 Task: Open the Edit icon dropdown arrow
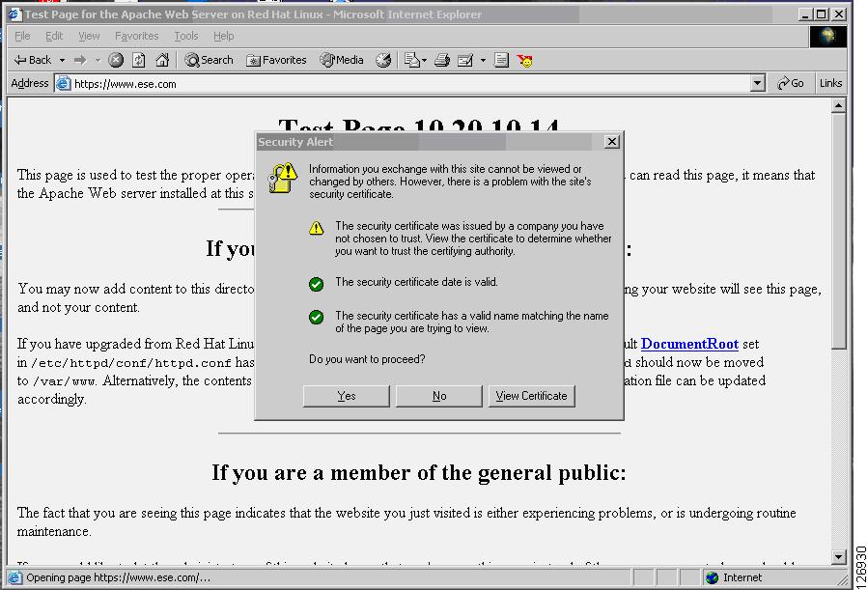click(483, 60)
